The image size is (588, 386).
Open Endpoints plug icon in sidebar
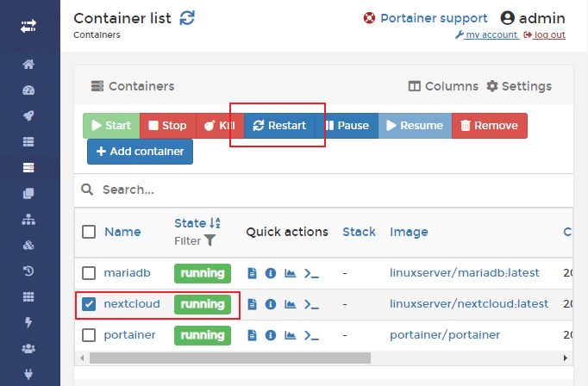coord(28,375)
